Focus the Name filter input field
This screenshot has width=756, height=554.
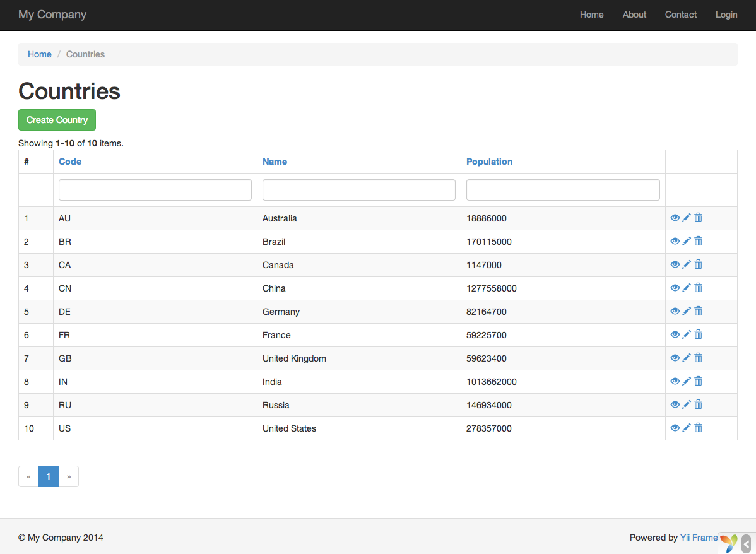[358, 190]
